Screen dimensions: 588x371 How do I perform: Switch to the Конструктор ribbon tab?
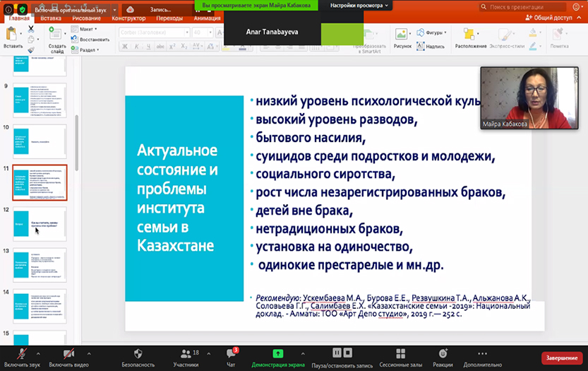(128, 18)
